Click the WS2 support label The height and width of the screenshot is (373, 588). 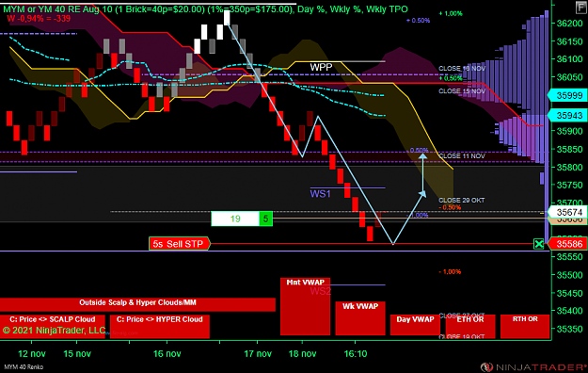(320, 291)
